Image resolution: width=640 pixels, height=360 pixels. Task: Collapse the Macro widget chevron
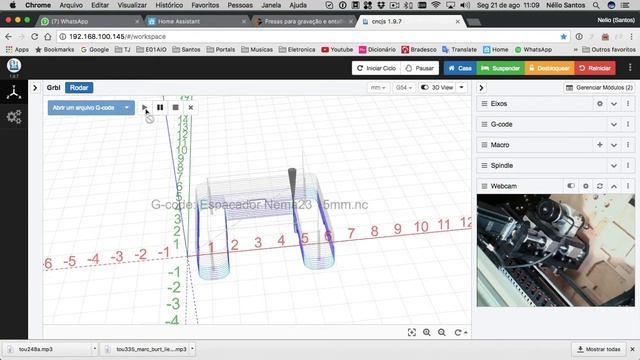614,145
